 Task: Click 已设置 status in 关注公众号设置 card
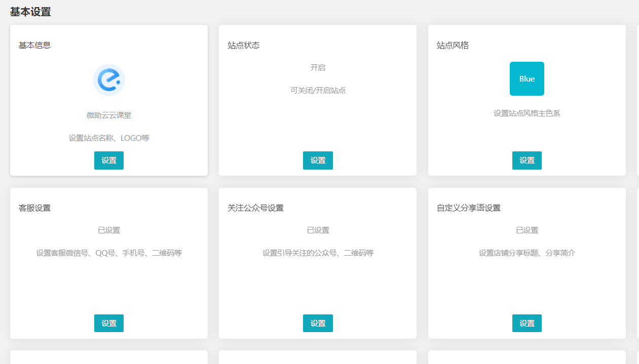click(x=318, y=230)
